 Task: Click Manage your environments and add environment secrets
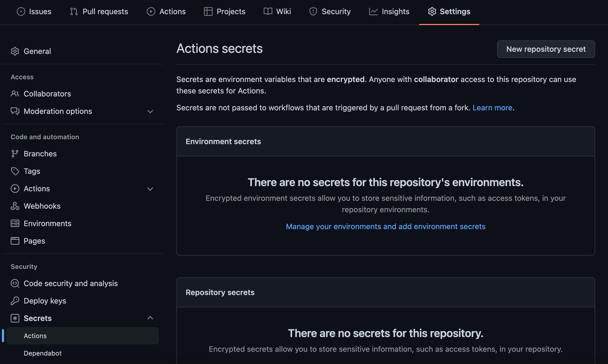tap(386, 226)
